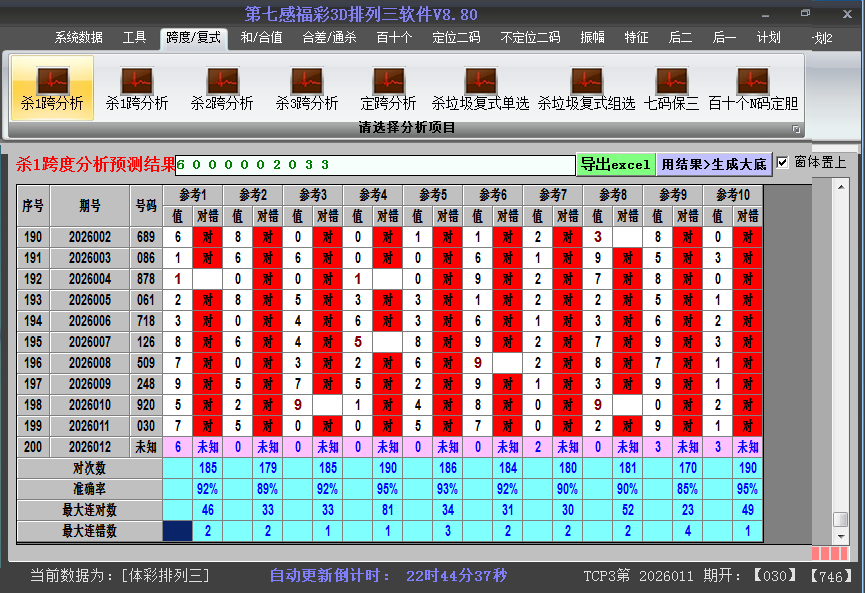Open the 系统数据 menu tab
865x593 pixels.
pos(78,38)
